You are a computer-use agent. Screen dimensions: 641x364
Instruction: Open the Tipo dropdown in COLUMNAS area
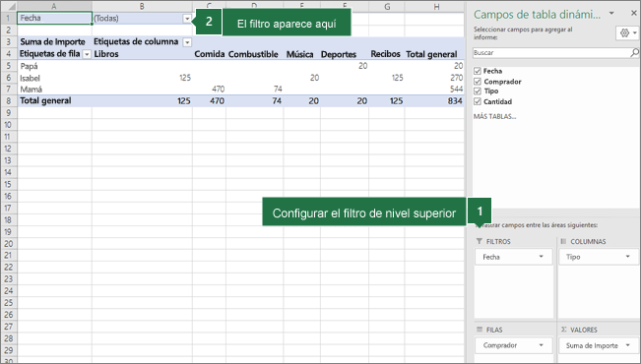point(627,257)
